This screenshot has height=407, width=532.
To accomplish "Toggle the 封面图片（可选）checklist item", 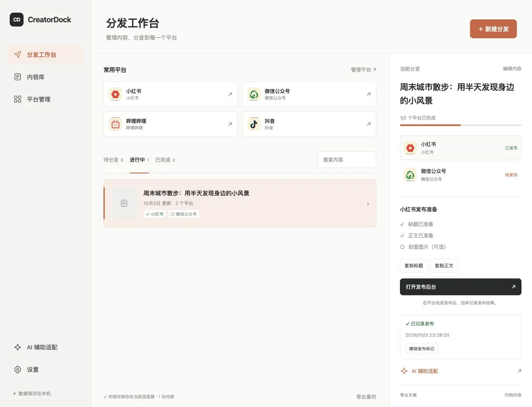I will click(x=423, y=247).
